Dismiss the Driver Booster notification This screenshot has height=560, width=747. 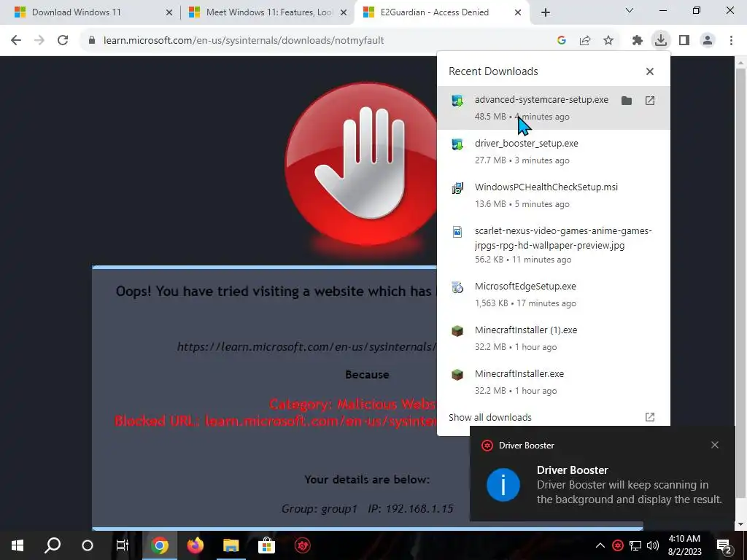[715, 445]
